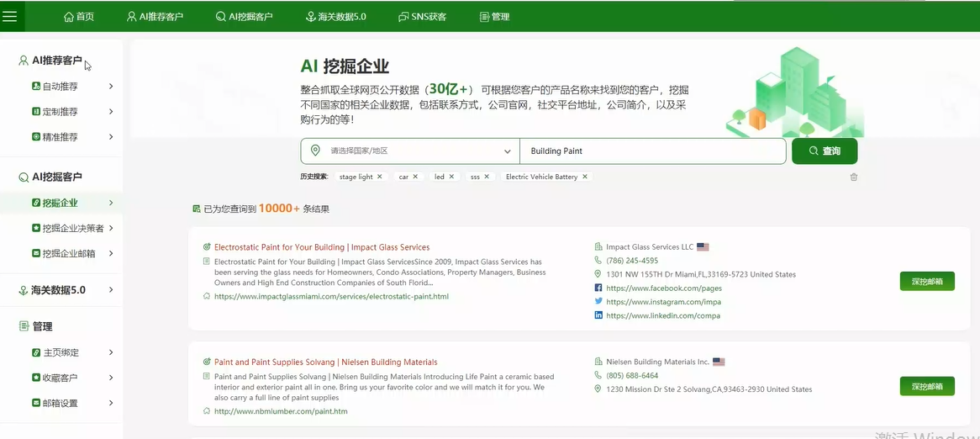Viewport: 980px width, 439px height.
Task: Delete search history with trash icon
Action: [854, 177]
